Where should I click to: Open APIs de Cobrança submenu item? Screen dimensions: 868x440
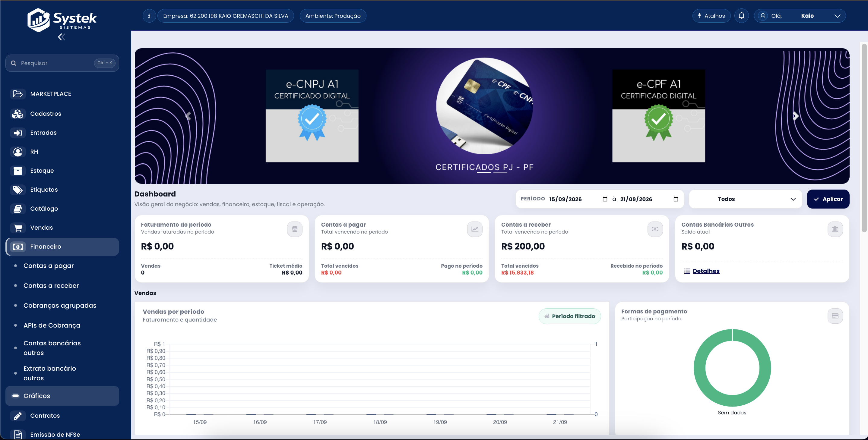pyautogui.click(x=52, y=325)
